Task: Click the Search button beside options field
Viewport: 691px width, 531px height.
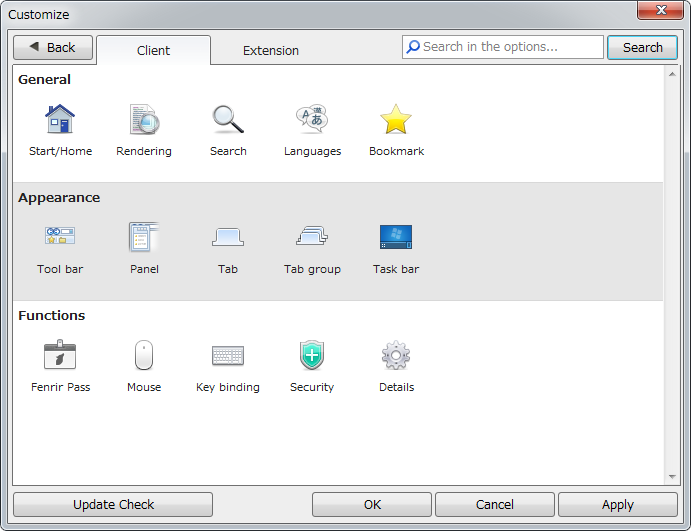Action: (x=642, y=47)
